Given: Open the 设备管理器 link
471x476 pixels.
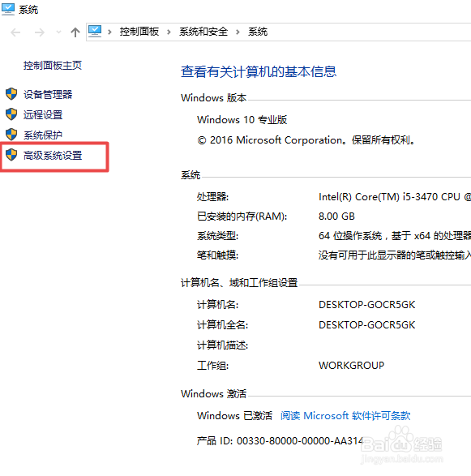Looking at the screenshot, I should point(48,94).
